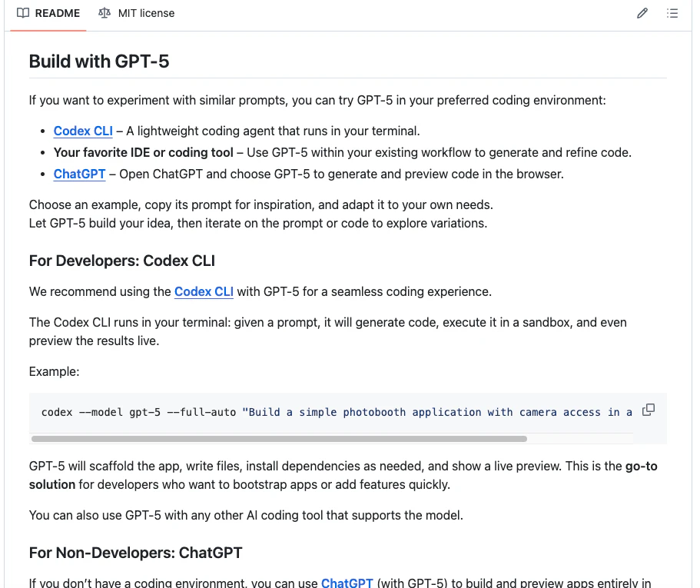Image resolution: width=700 pixels, height=588 pixels.
Task: Click 'Choose an example, copy its prompt' line
Action: click(260, 204)
